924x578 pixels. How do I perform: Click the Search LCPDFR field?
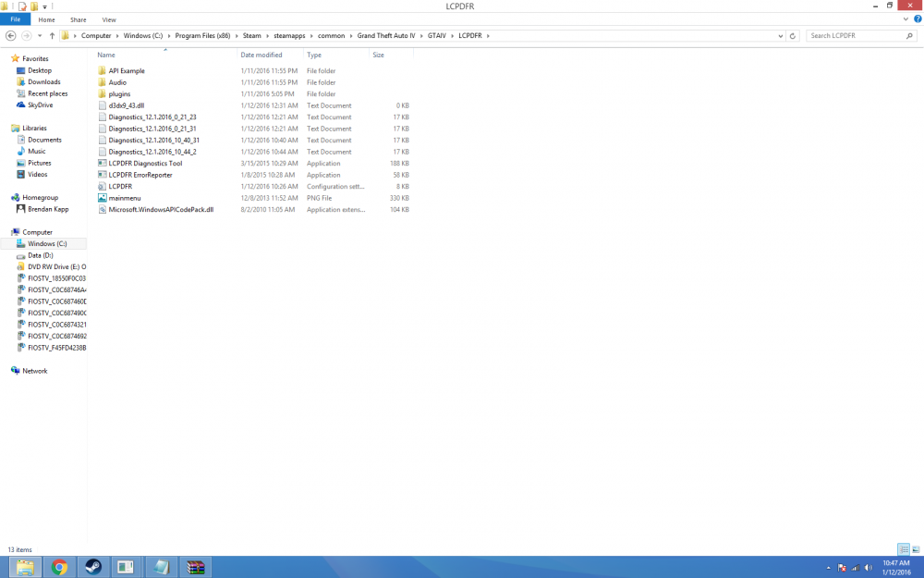(x=861, y=36)
